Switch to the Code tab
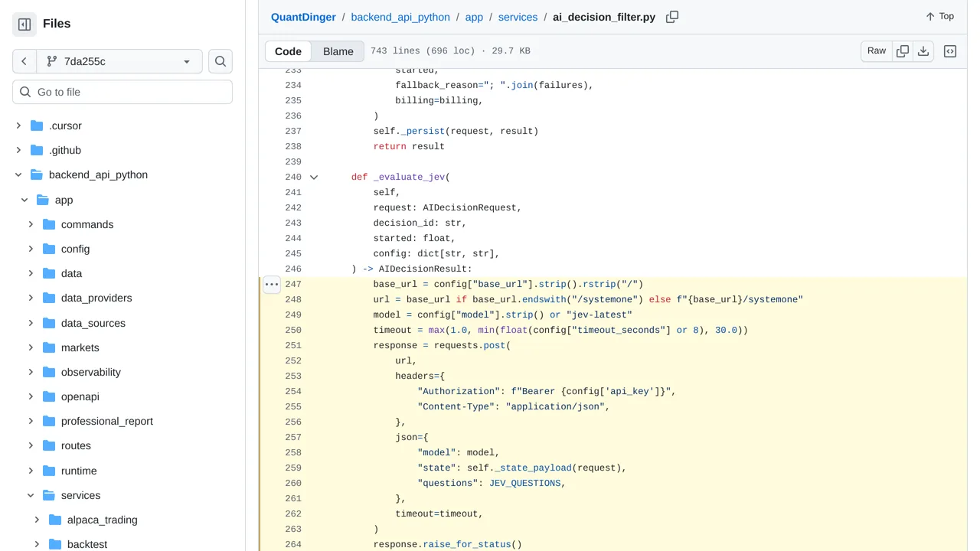Image resolution: width=980 pixels, height=551 pixels. (288, 51)
